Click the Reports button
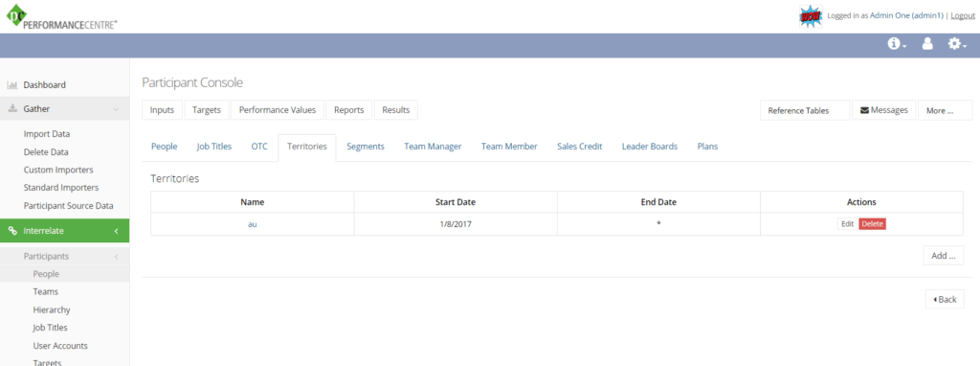The width and height of the screenshot is (980, 366). tap(348, 110)
